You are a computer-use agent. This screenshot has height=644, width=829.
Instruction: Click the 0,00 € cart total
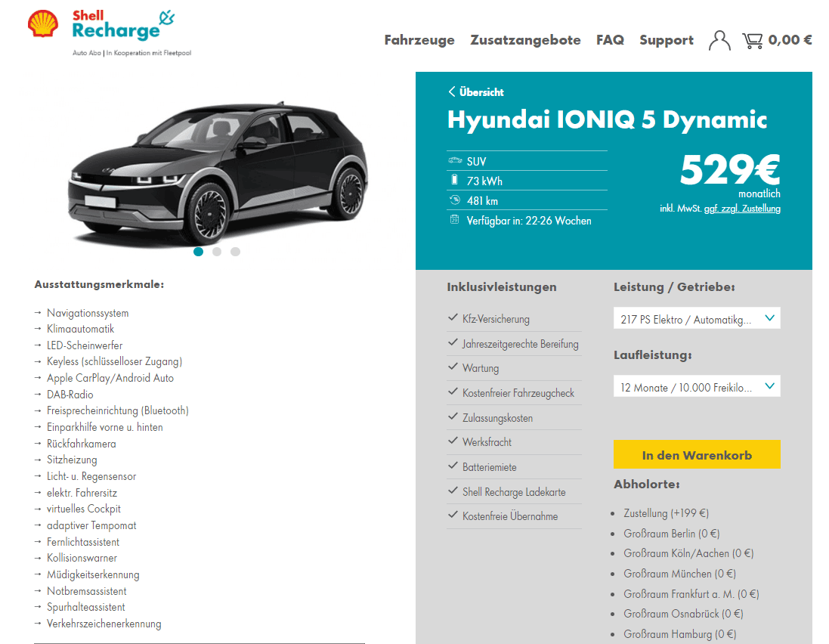coord(790,40)
